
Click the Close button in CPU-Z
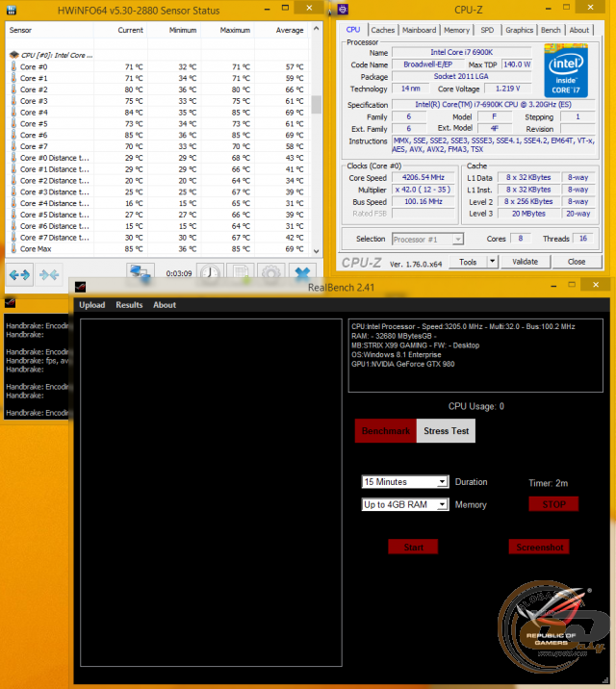(x=576, y=262)
